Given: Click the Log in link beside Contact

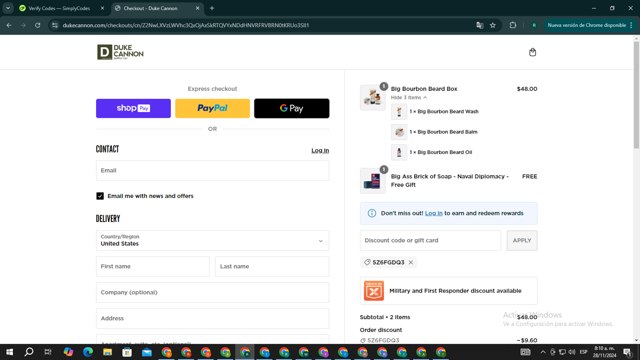Looking at the screenshot, I should coord(320,151).
